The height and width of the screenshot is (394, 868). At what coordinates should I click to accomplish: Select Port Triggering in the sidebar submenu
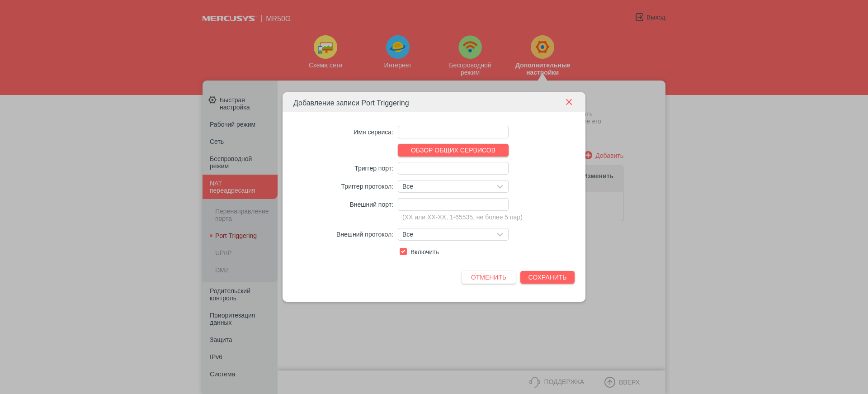236,236
